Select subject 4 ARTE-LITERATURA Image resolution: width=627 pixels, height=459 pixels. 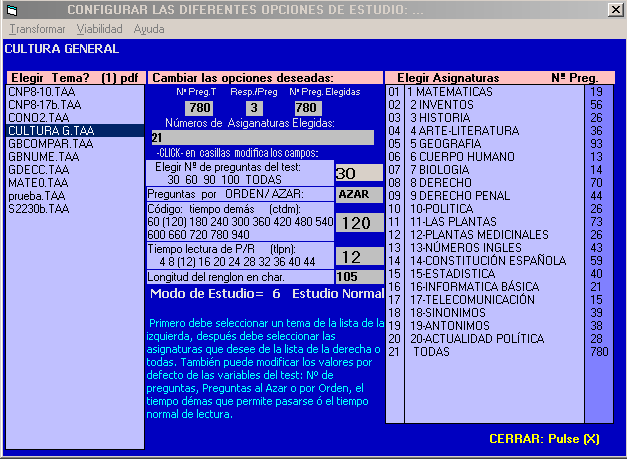pos(494,131)
